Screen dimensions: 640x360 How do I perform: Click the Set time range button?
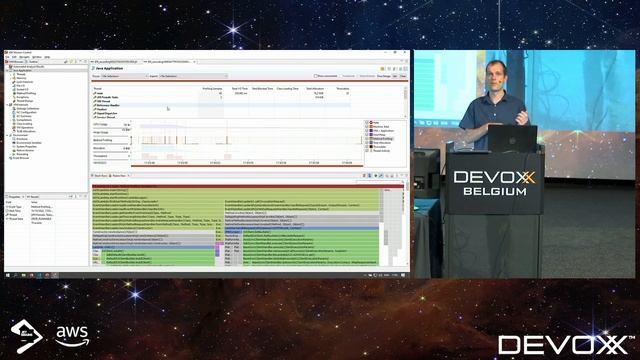[x=395, y=76]
